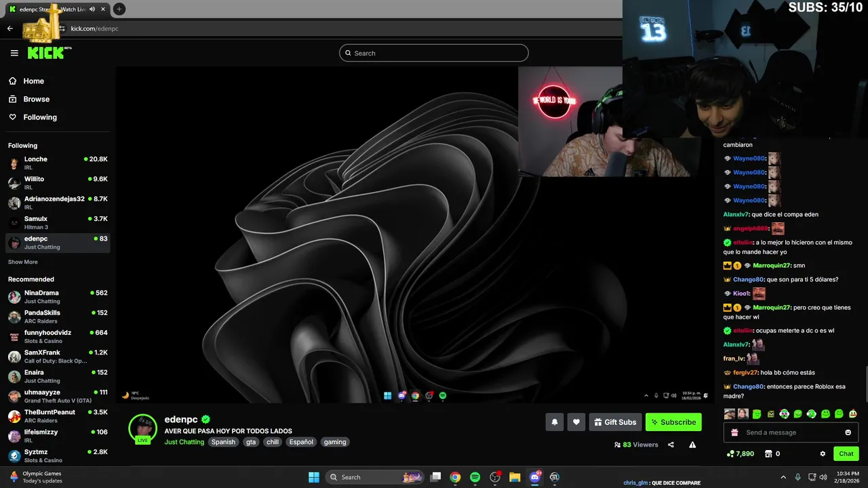
Task: Click fran_lv username in chat
Action: tap(734, 359)
